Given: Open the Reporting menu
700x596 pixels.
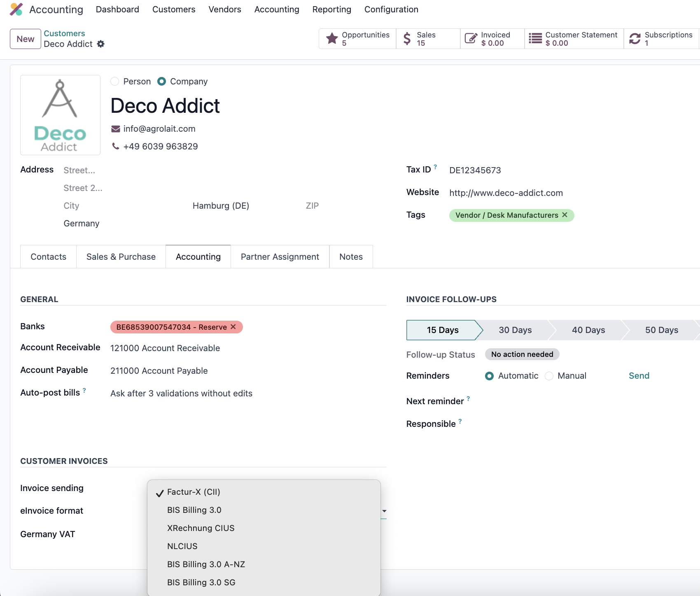Looking at the screenshot, I should click(x=332, y=9).
